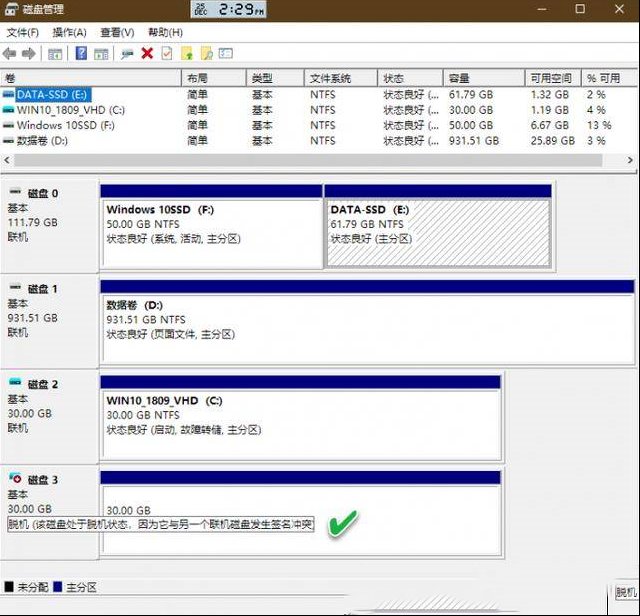Select the Windows 10SSD (F:) partition block
640x616 pixels.
click(211, 227)
